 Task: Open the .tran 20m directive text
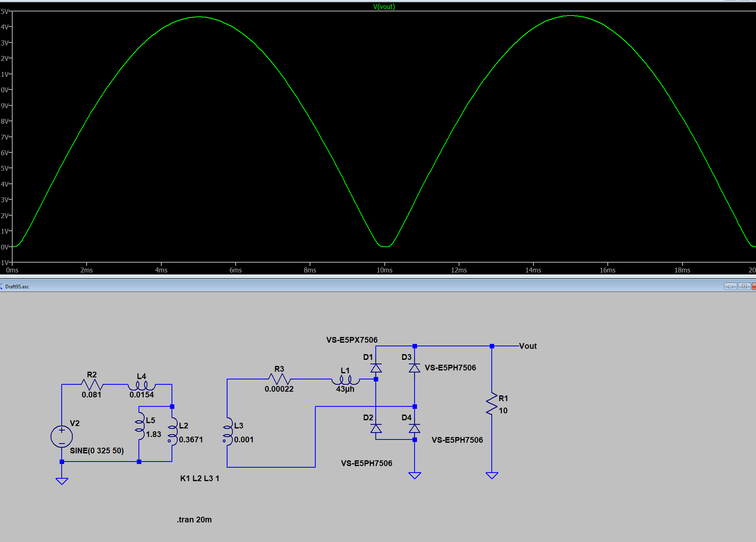point(194,520)
